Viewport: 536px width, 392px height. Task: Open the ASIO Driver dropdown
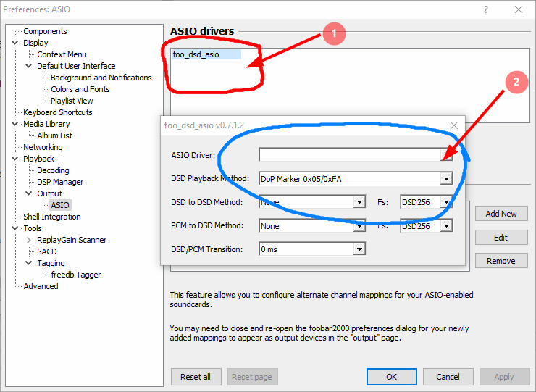point(446,155)
